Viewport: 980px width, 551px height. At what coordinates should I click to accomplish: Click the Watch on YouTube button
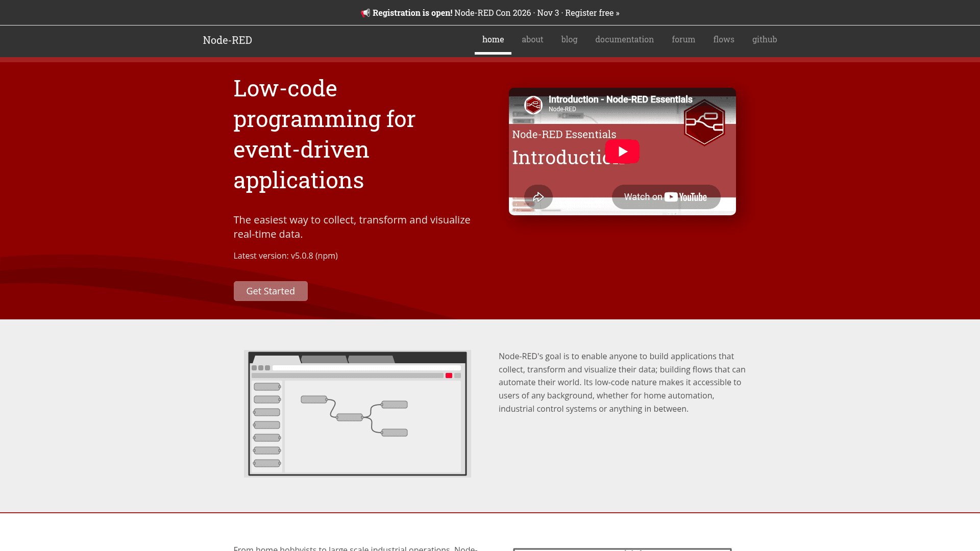(666, 197)
